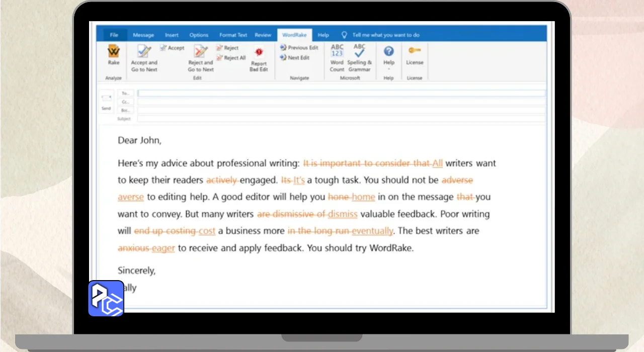Click the suggested word 'All'

tap(437, 163)
